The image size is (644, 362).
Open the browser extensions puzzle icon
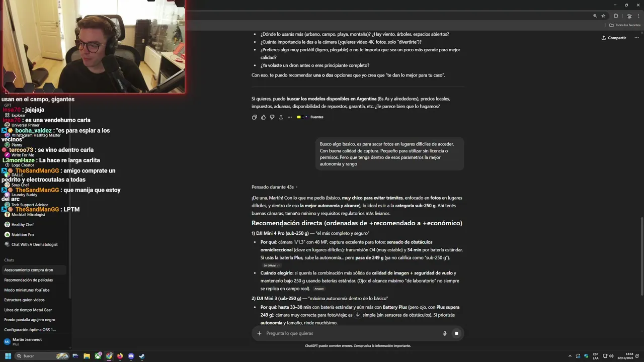click(x=616, y=16)
